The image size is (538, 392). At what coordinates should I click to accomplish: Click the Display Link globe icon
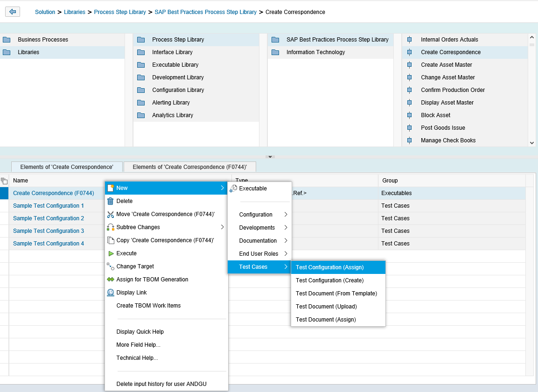point(111,293)
